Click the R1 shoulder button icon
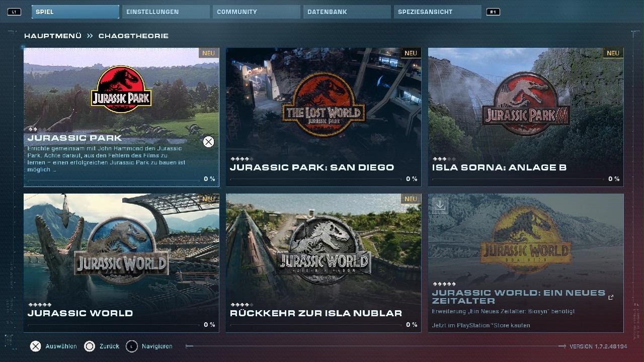This screenshot has width=644, height=362. click(493, 12)
